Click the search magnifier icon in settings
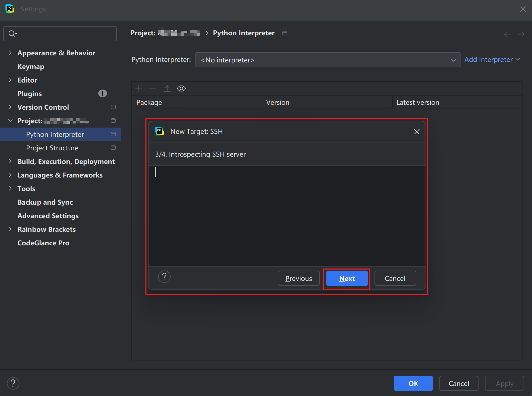532x396 pixels. [12, 34]
